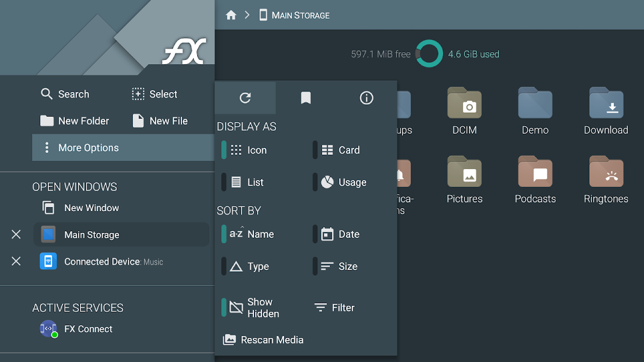
Task: Click the New File icon
Action: [137, 121]
